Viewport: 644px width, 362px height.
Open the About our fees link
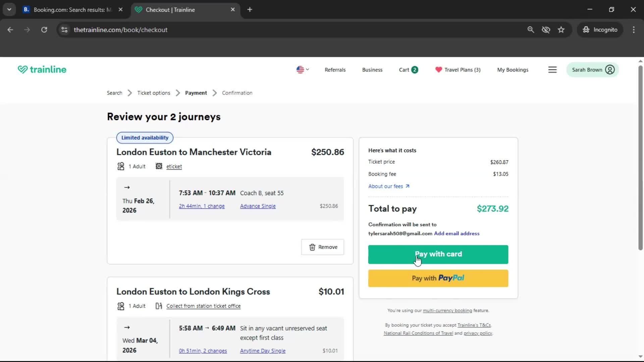point(386,186)
